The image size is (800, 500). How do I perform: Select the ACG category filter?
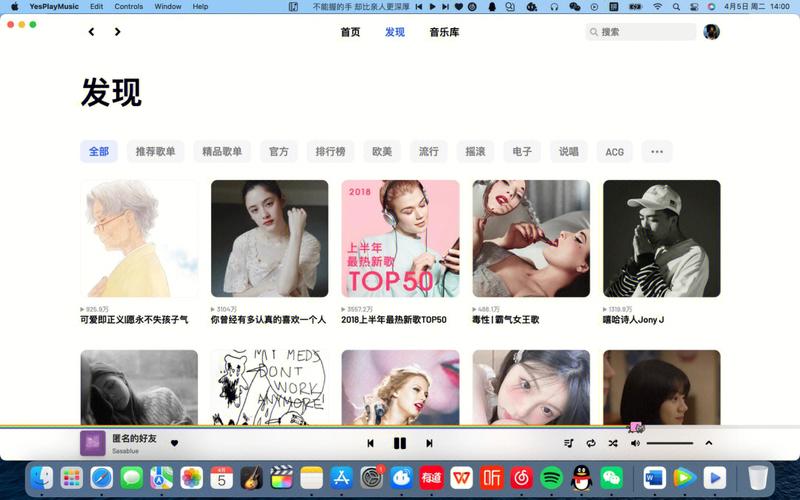[x=614, y=152]
